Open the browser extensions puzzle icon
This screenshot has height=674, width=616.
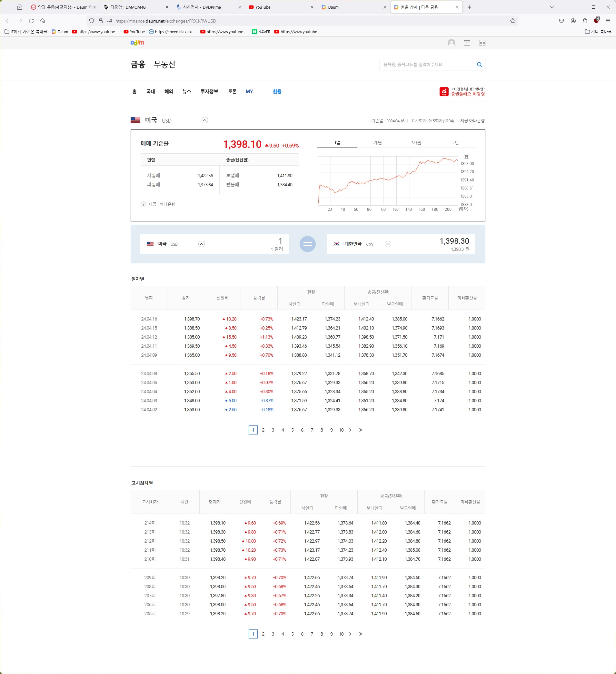[x=585, y=21]
